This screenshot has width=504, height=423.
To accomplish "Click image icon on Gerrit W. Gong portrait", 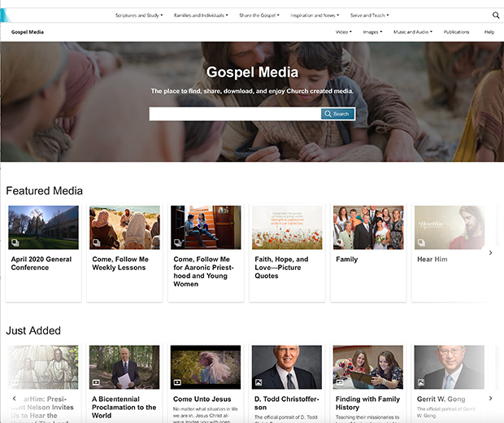I will 421,382.
